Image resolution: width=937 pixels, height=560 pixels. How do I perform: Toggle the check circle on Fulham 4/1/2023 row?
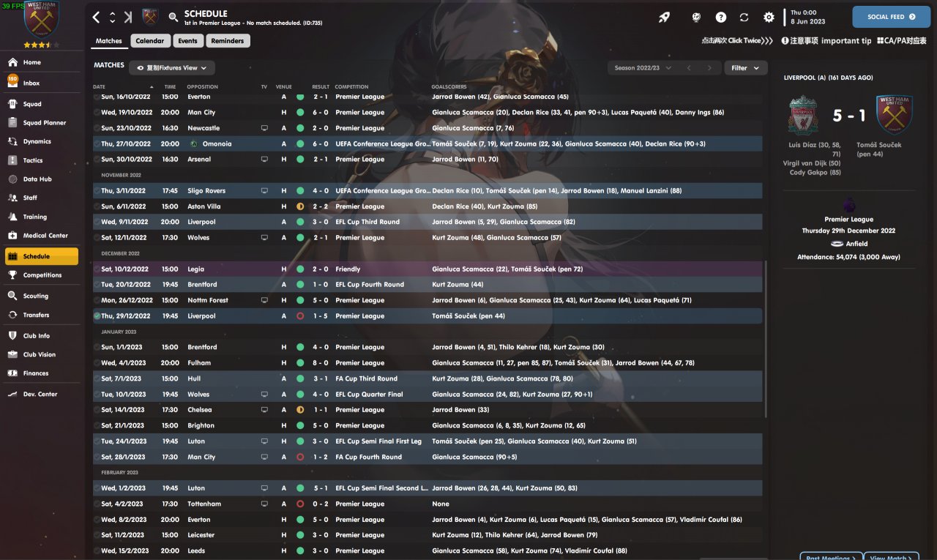tap(97, 363)
